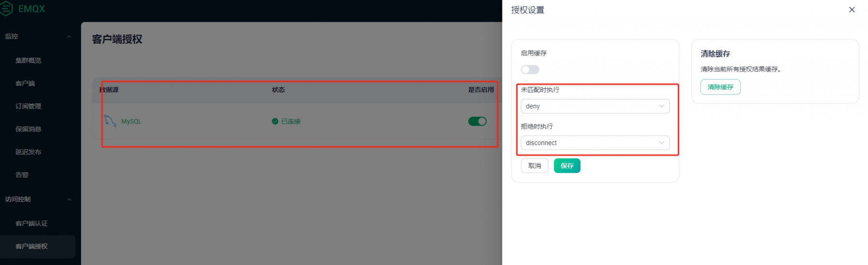868x265 pixels.
Task: Click the MySQL dolphin icon
Action: point(110,121)
